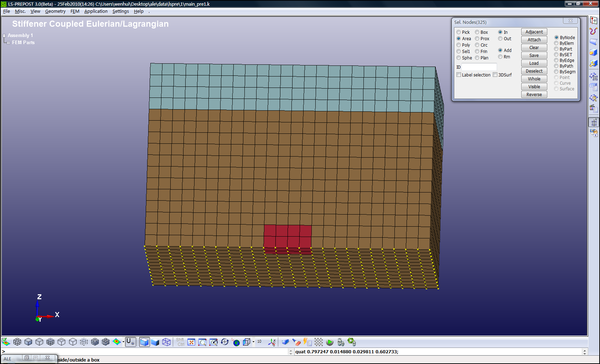Open dropdown arrow next to fringe contour icon

coord(123,342)
